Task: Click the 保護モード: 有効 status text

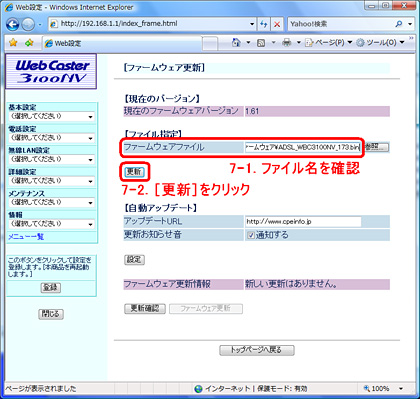Action: [282, 389]
